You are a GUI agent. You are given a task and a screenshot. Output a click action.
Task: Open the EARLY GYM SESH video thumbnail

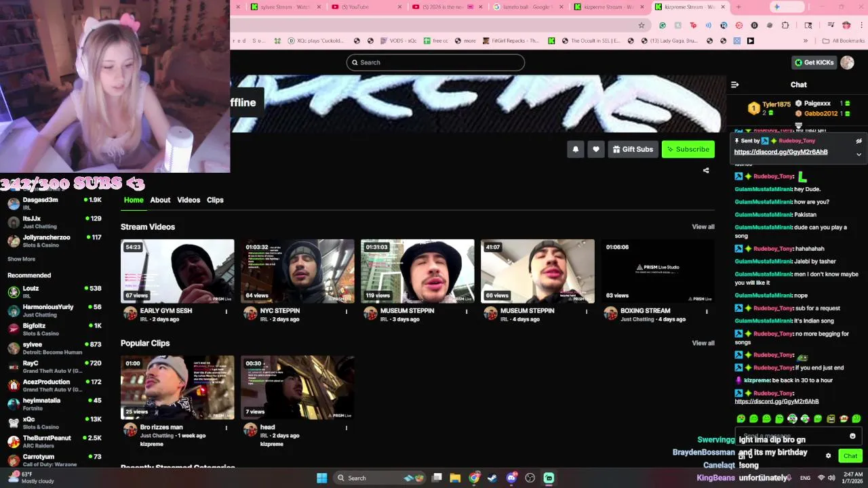[x=178, y=271]
